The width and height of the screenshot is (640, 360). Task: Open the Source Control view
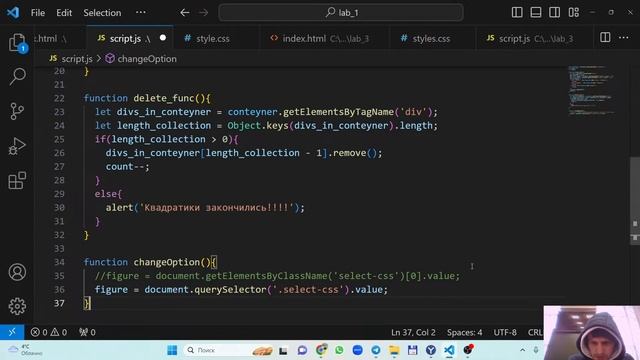[x=17, y=111]
